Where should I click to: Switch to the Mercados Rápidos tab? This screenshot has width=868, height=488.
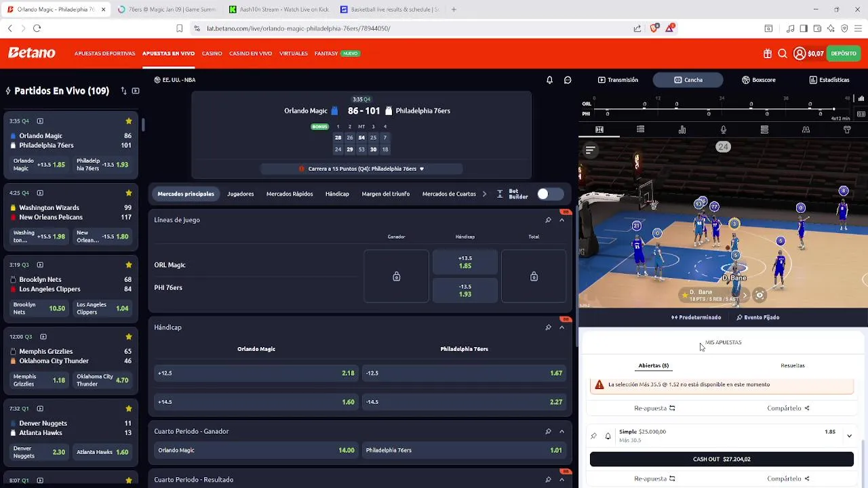click(x=290, y=194)
